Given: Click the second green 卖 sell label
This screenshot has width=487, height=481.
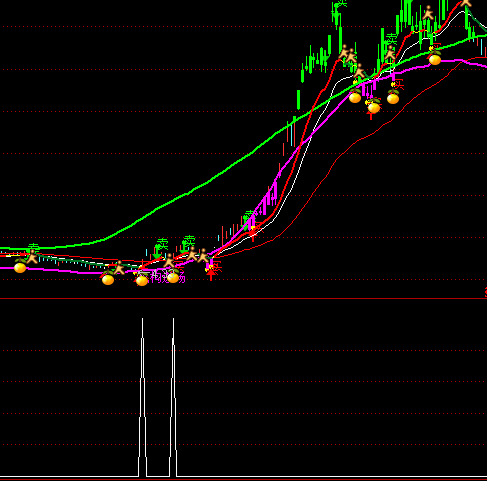Looking at the screenshot, I should (x=189, y=241).
